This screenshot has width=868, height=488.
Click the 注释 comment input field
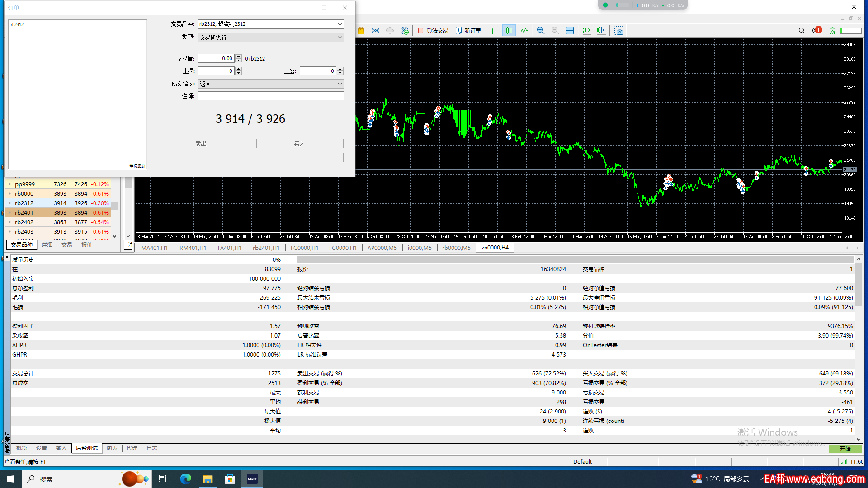(x=271, y=96)
